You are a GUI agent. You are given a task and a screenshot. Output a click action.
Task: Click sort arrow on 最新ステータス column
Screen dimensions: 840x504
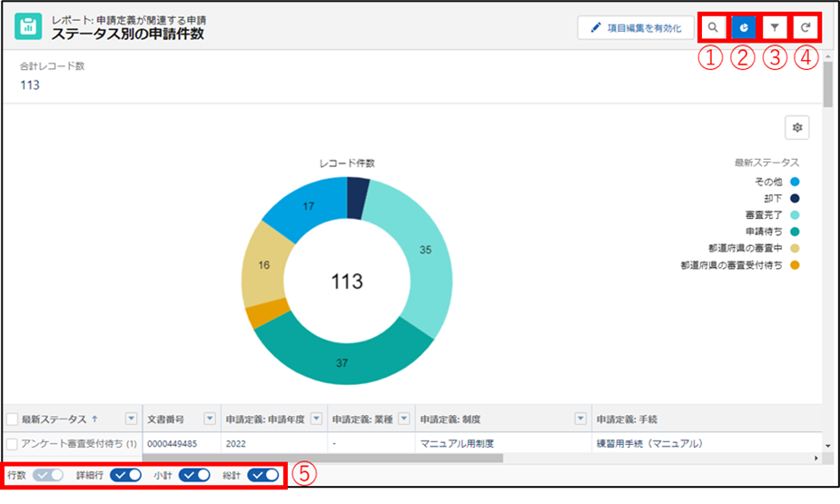95,419
